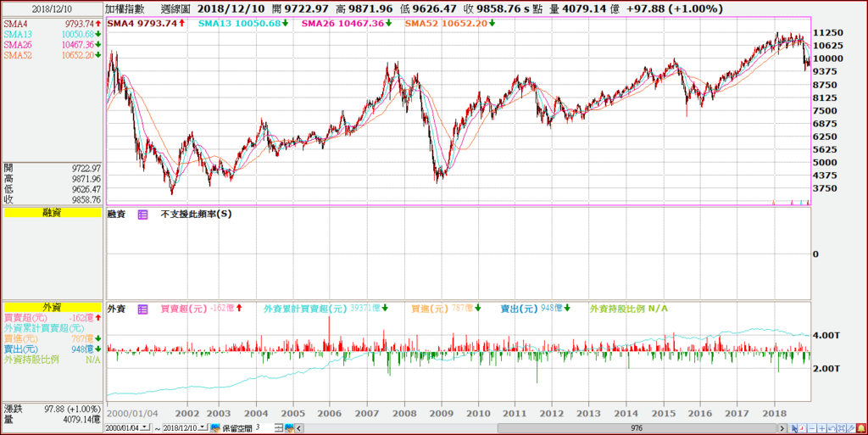Open the 融資 indicator settings list icon
The width and height of the screenshot is (868, 435).
(x=142, y=215)
